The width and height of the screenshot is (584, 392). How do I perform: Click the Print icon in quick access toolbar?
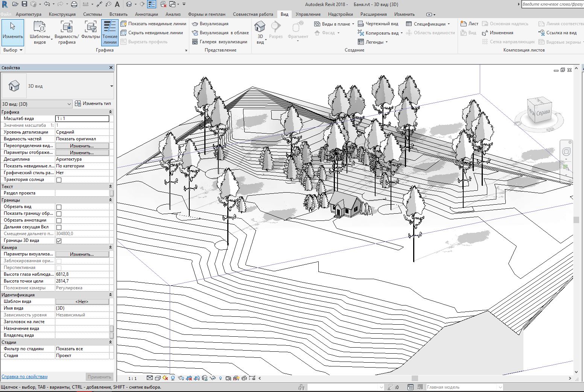point(74,4)
